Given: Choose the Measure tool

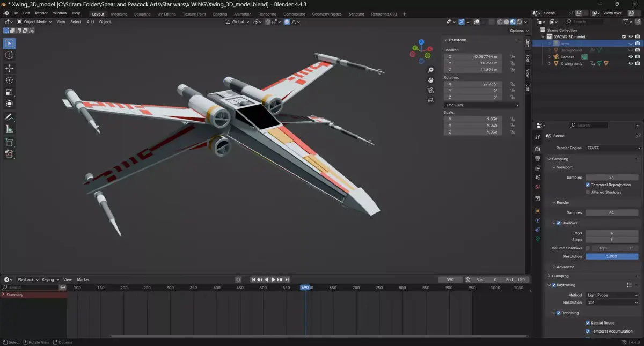Looking at the screenshot, I should [9, 129].
